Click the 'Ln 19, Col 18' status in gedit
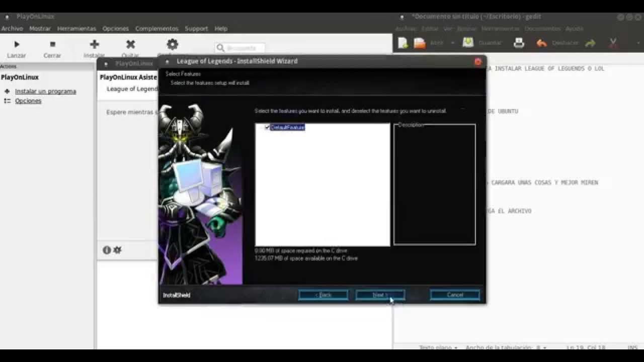This screenshot has height=362, width=644. coord(586,347)
